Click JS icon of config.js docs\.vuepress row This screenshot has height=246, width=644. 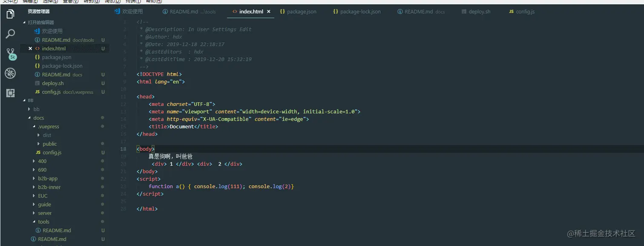point(37,92)
